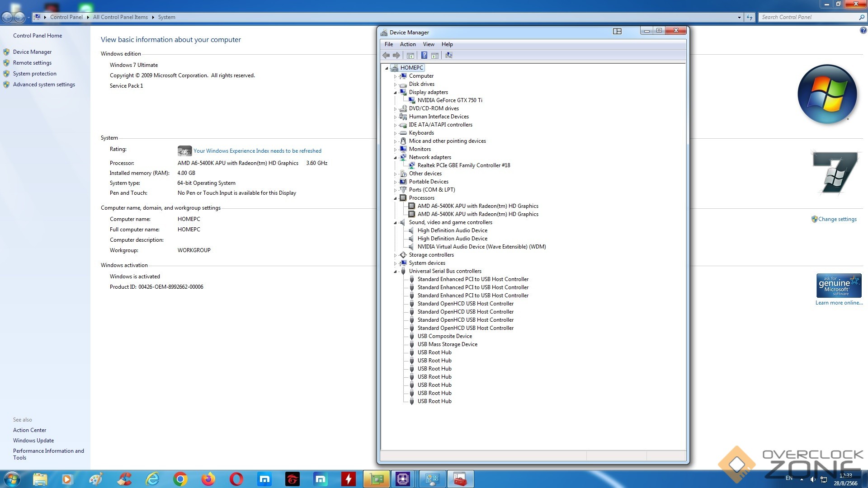Select NVIDIA GeForce GTX 750 Ti device
The height and width of the screenshot is (488, 868).
(449, 100)
